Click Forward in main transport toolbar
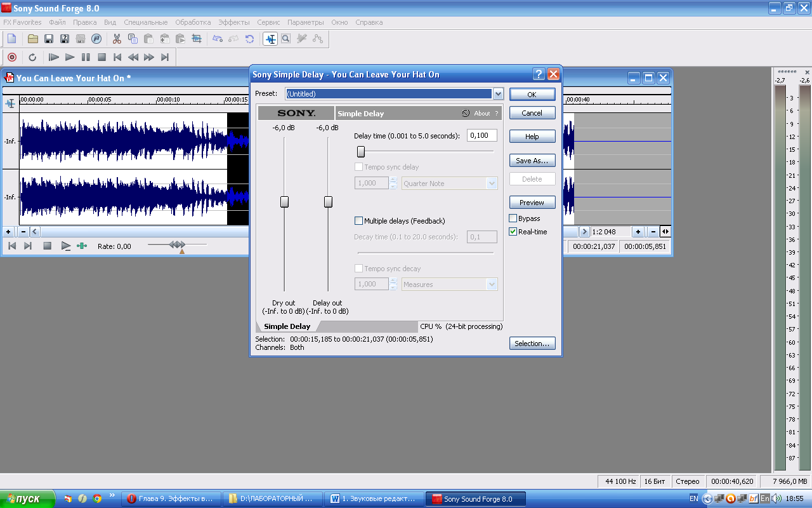The height and width of the screenshot is (508, 812). tap(149, 57)
